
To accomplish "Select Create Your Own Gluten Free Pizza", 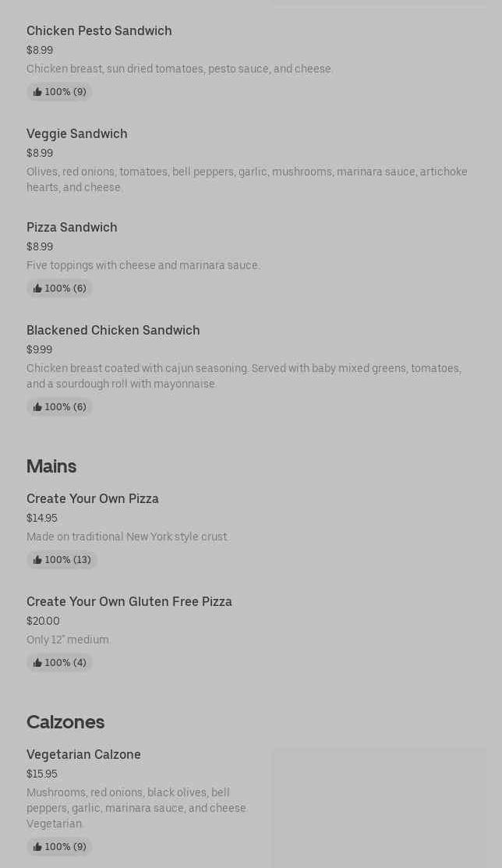I will (x=129, y=601).
